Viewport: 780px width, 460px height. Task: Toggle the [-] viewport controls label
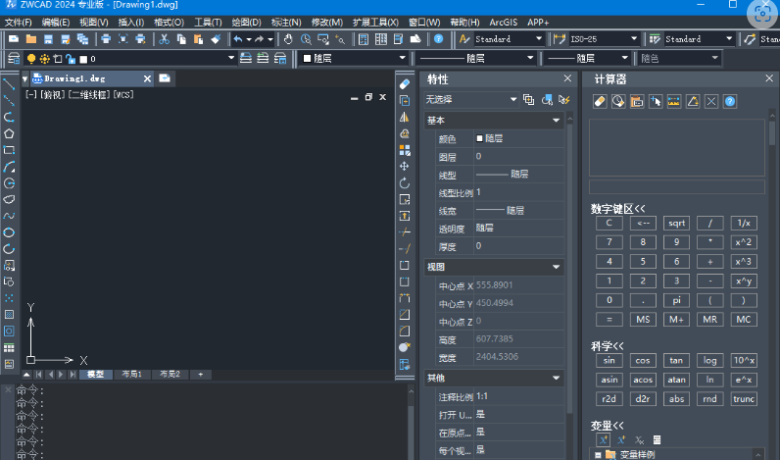pyautogui.click(x=31, y=94)
